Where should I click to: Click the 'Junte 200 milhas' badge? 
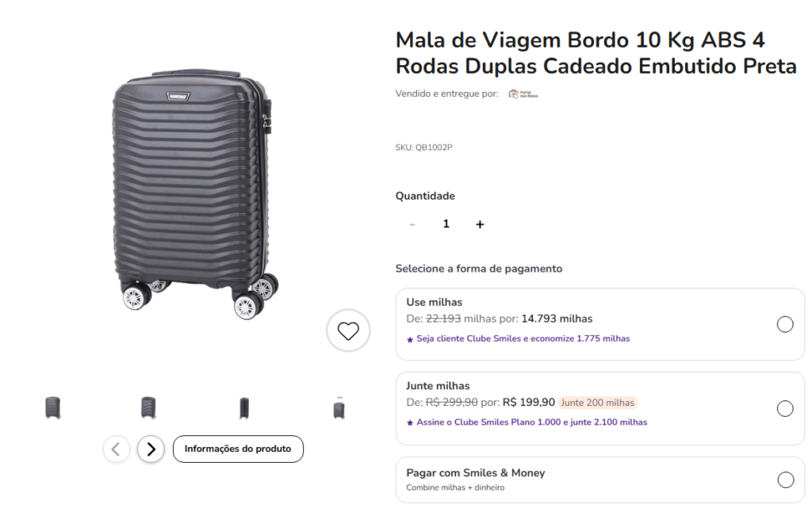coord(598,403)
